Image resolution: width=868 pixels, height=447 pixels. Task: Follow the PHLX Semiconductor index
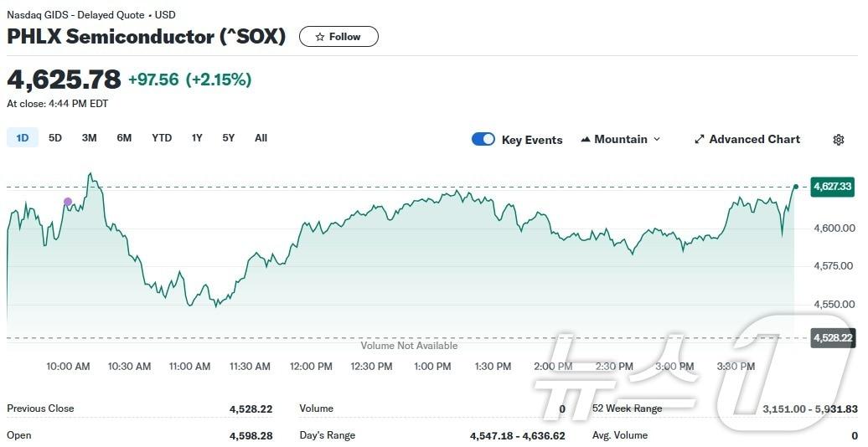338,37
